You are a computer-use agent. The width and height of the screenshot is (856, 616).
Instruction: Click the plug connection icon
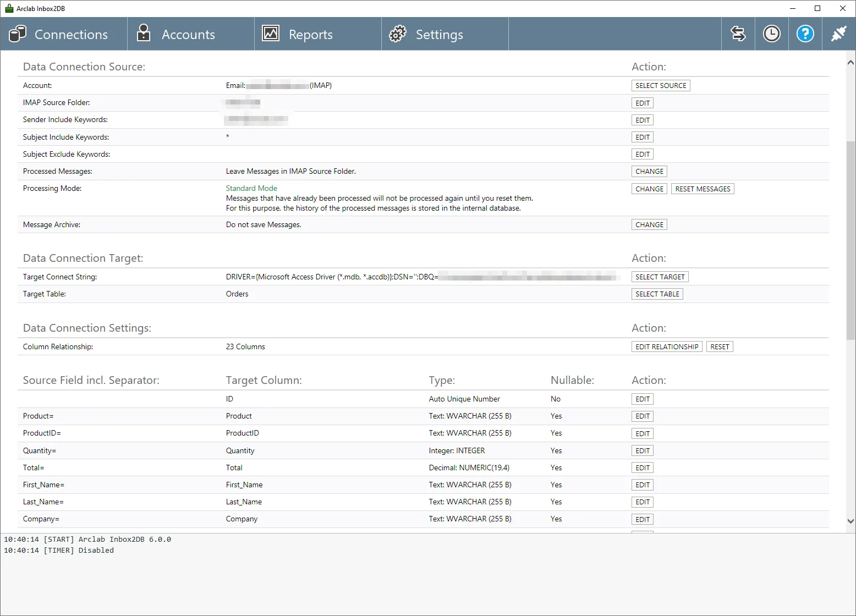click(x=839, y=34)
